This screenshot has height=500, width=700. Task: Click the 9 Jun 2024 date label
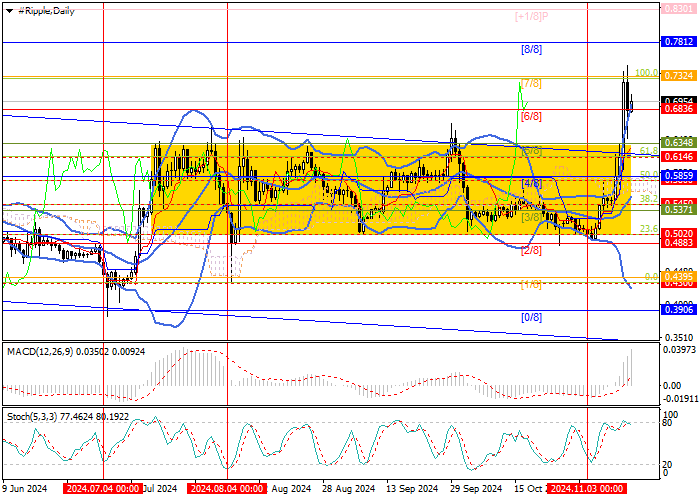(25, 488)
